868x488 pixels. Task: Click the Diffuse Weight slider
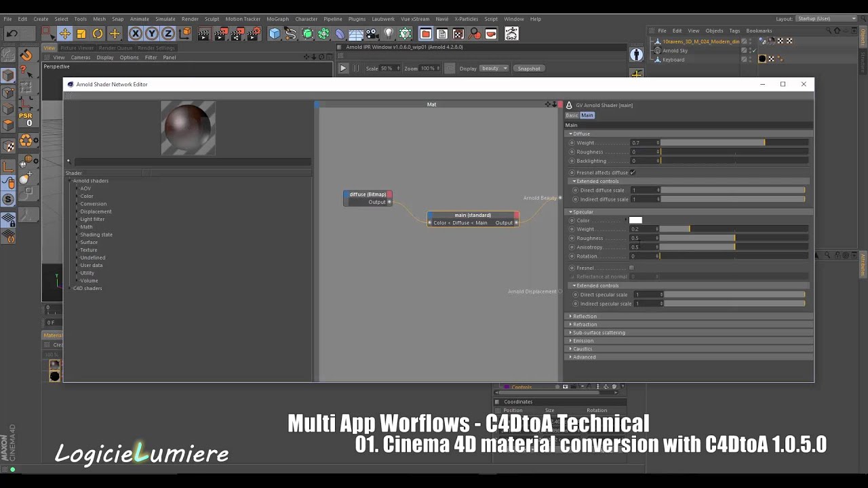click(734, 143)
